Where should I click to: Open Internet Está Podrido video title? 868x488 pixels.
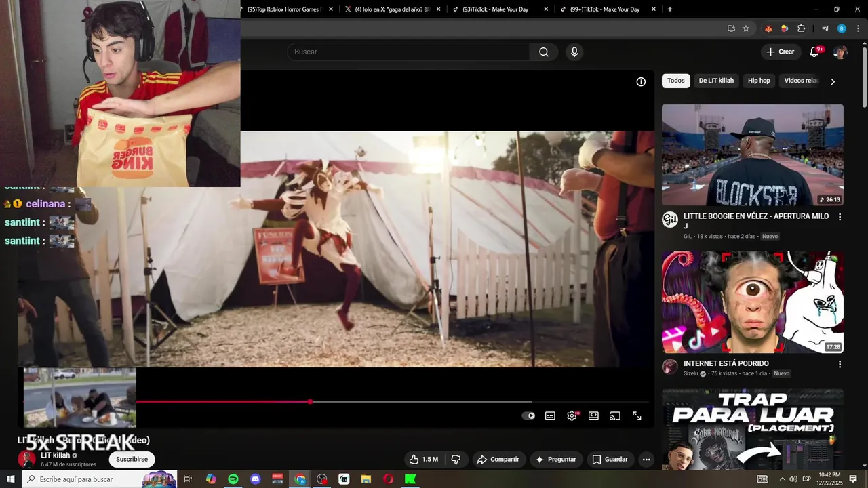(726, 364)
